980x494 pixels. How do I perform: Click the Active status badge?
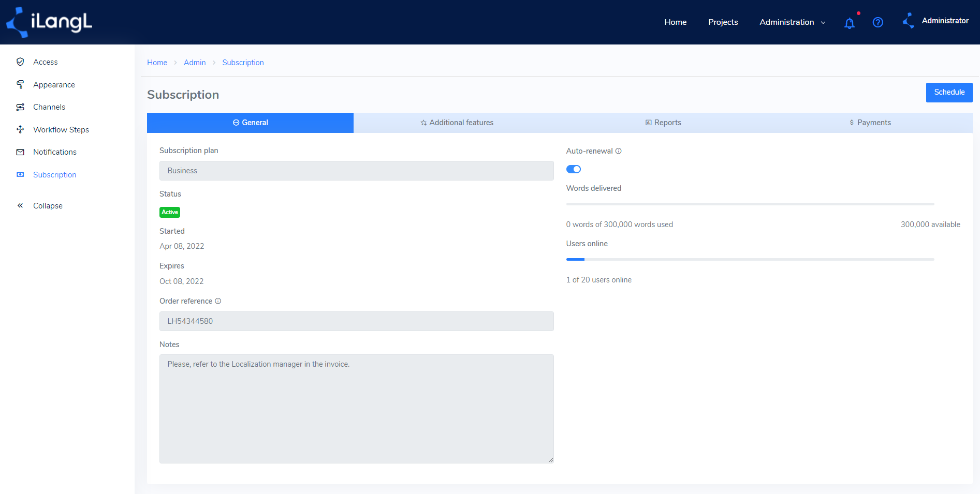point(170,212)
